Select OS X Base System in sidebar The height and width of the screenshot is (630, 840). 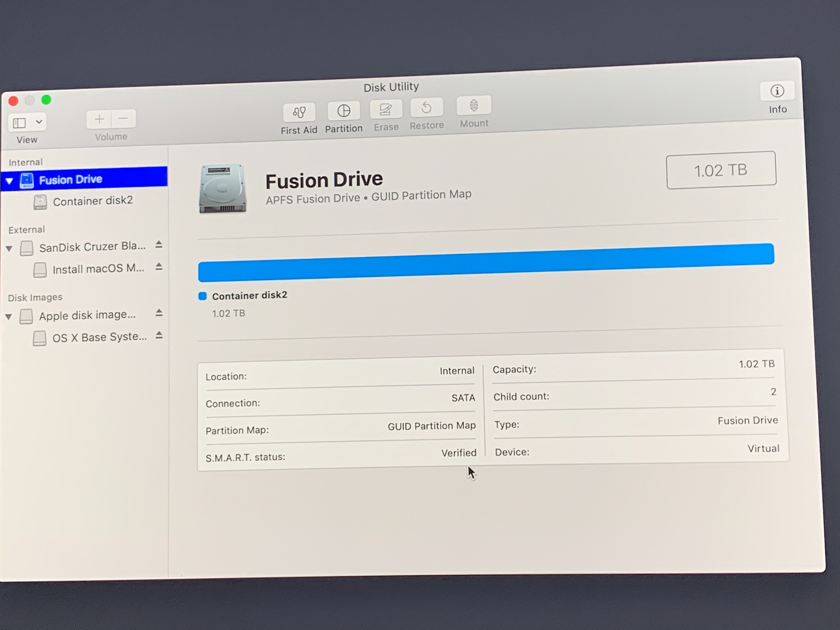pos(99,338)
